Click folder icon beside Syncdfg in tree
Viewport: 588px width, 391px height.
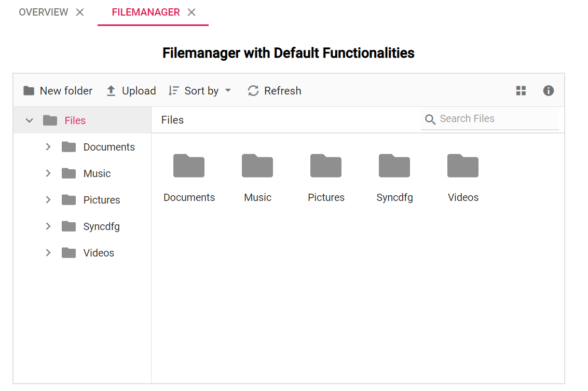tap(69, 226)
